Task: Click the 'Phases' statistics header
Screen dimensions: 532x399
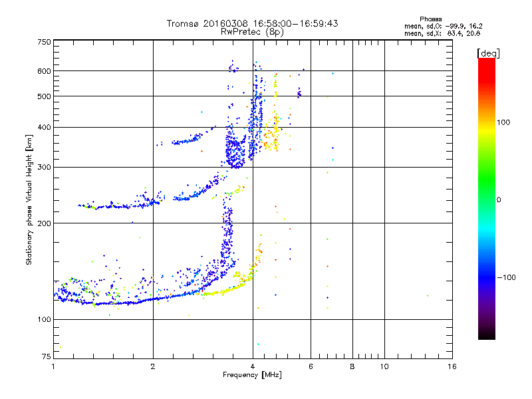Action: pyautogui.click(x=430, y=19)
